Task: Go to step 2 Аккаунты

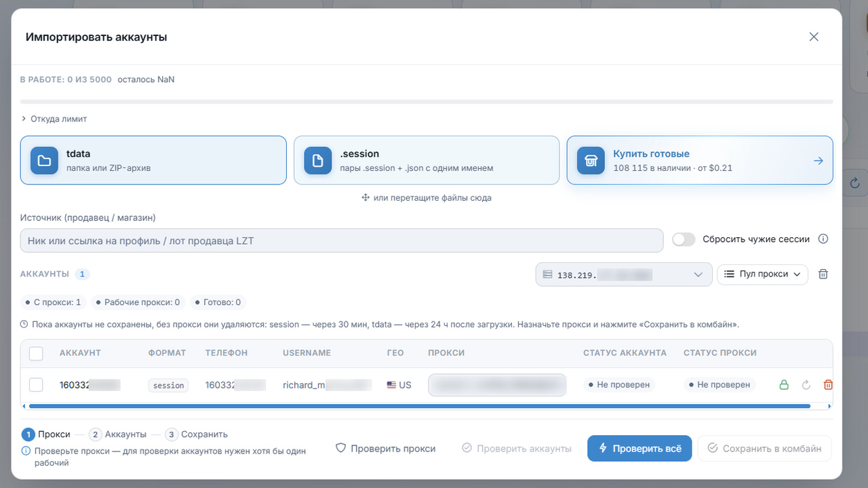Action: point(117,434)
